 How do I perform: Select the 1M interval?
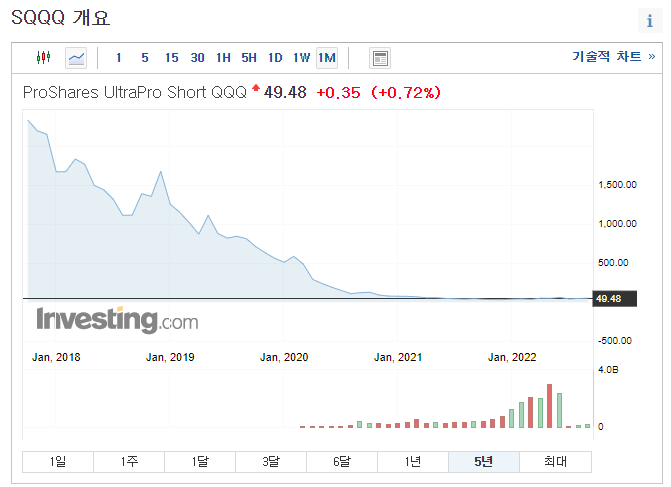click(x=327, y=58)
